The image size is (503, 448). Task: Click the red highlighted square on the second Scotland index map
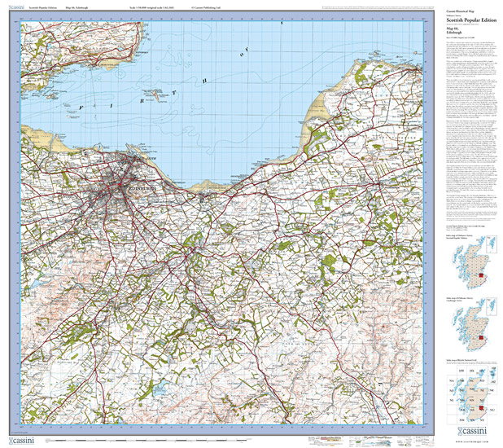(481, 337)
